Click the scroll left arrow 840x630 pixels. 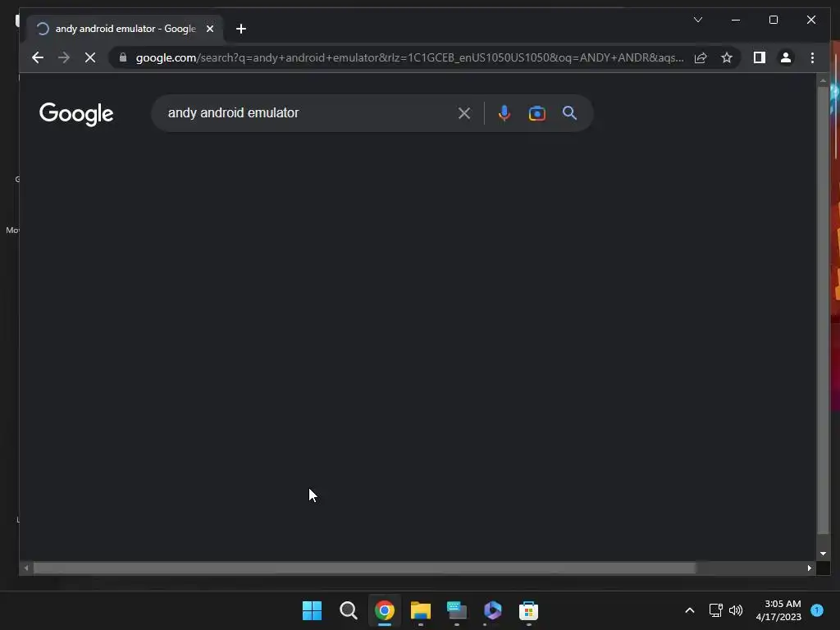[25, 568]
